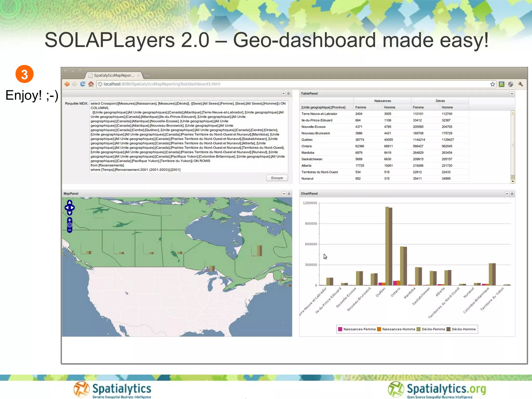This screenshot has width=532, height=399.
Task: Collapse the TablePanel
Action: [x=512, y=94]
